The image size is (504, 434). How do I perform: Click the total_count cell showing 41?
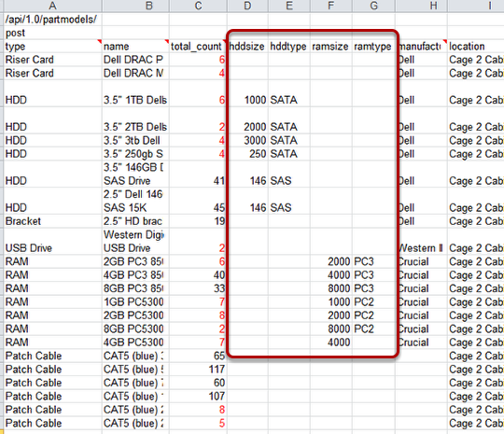(x=198, y=175)
